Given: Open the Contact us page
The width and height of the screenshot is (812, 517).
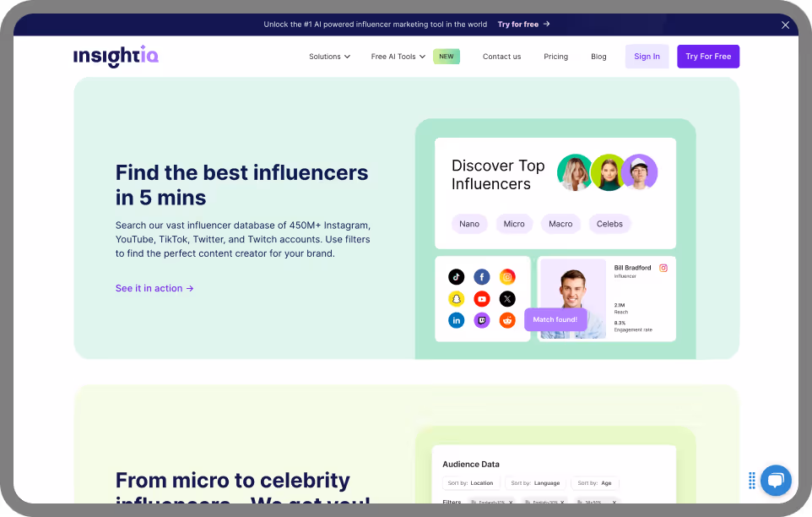Looking at the screenshot, I should coord(502,57).
